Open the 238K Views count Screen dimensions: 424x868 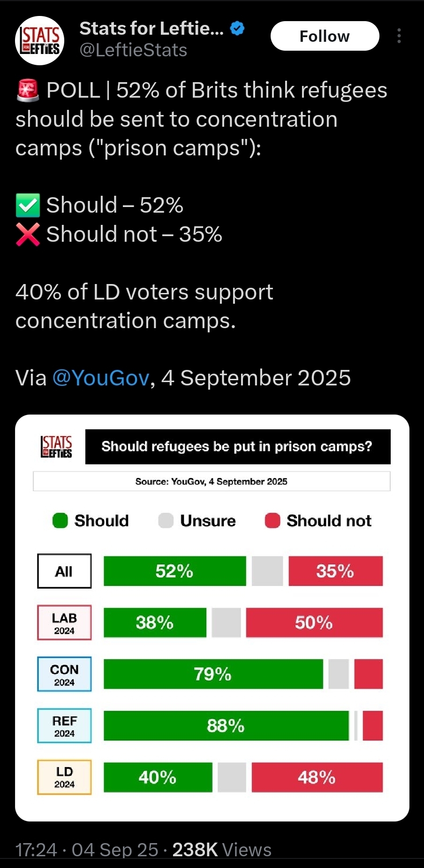222,850
